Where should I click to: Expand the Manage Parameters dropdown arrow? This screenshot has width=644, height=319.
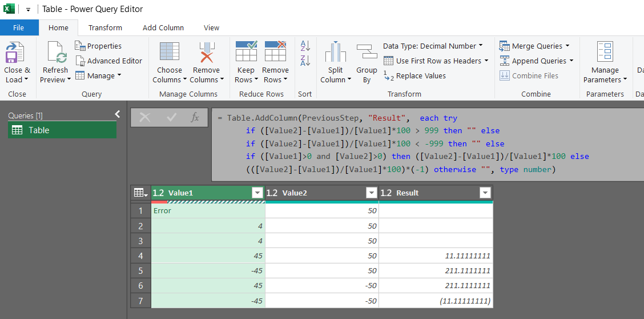click(625, 80)
